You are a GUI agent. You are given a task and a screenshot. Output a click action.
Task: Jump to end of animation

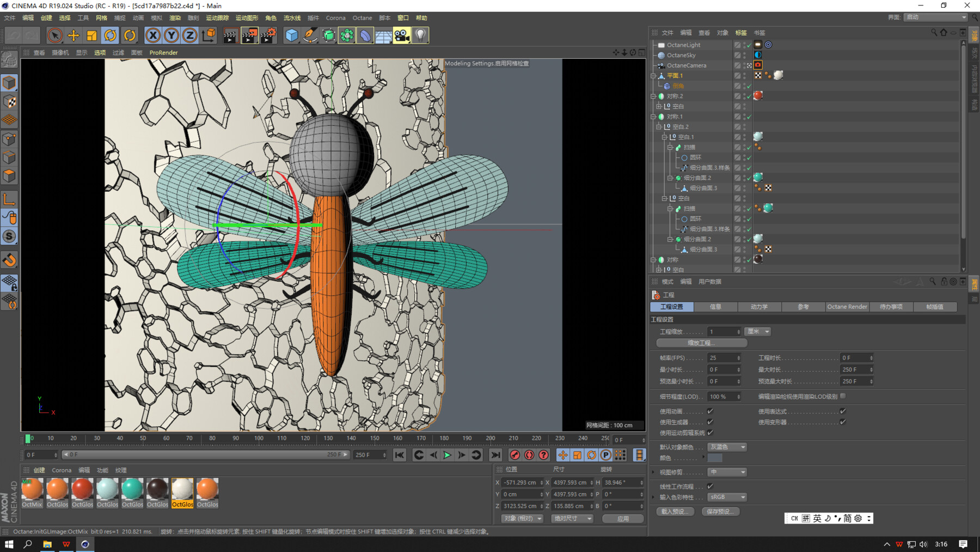[495, 455]
